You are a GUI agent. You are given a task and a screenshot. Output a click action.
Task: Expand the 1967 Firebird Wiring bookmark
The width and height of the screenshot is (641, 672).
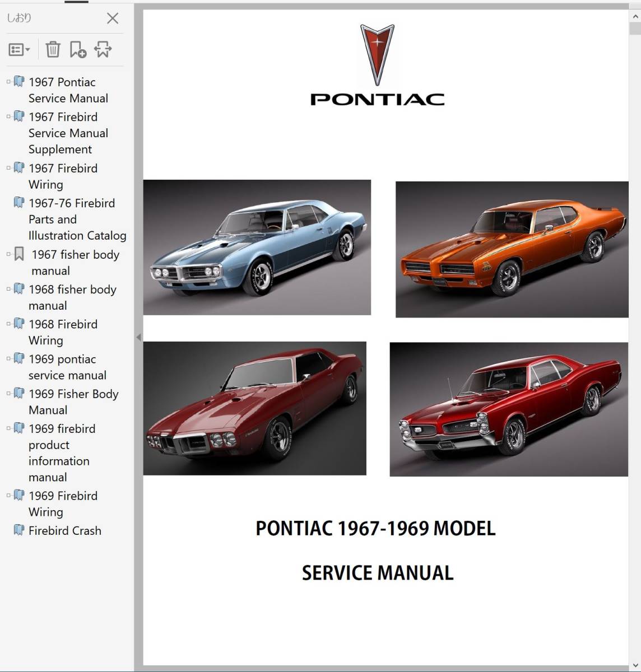pyautogui.click(x=8, y=168)
